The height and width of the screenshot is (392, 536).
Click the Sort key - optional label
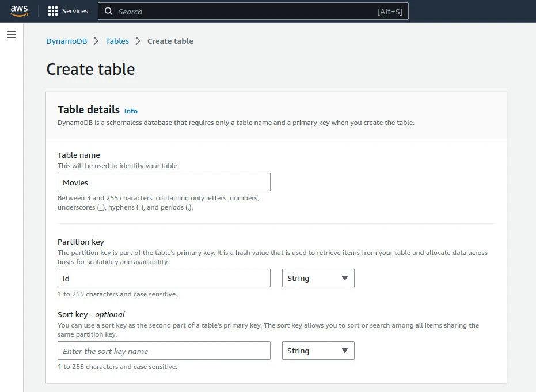(x=91, y=314)
